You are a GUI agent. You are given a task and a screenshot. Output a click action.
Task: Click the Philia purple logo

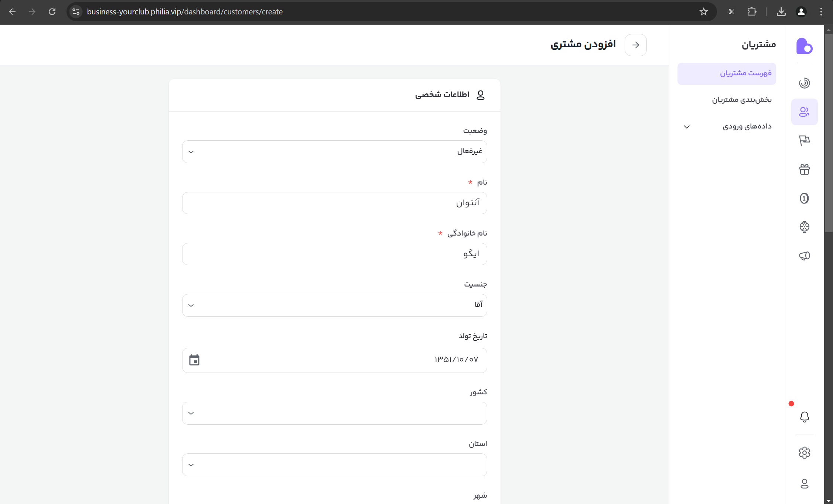coord(804,46)
